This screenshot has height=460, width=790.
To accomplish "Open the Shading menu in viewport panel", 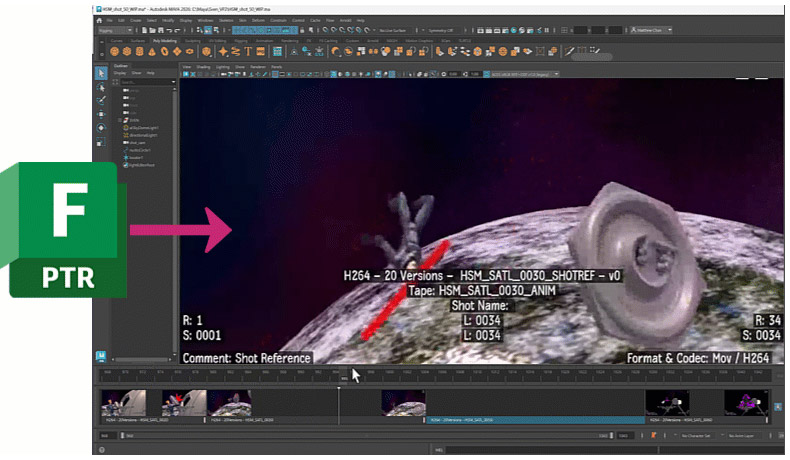I will click(203, 65).
